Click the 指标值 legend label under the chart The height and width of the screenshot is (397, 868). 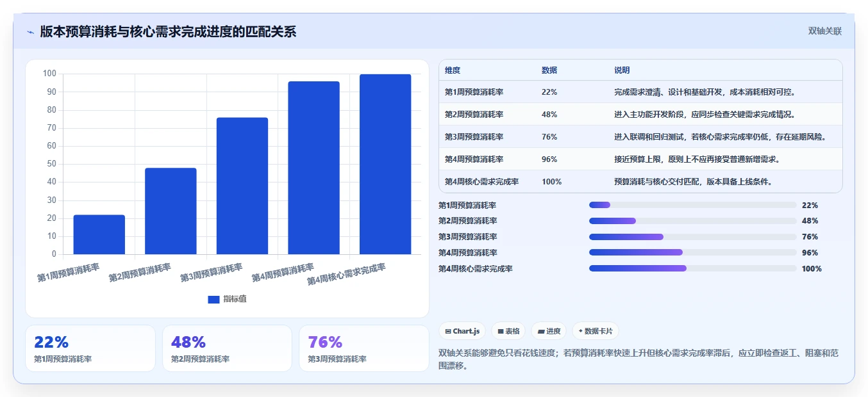(235, 300)
